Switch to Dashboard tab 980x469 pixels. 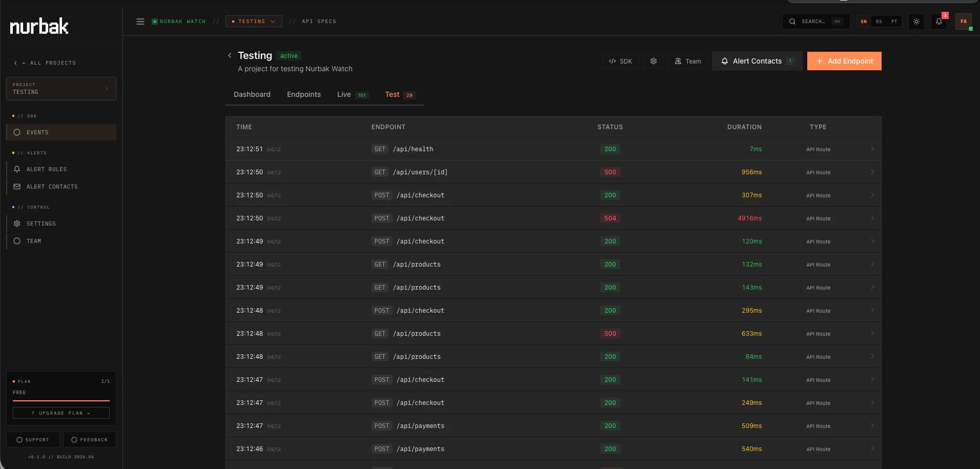pos(252,94)
